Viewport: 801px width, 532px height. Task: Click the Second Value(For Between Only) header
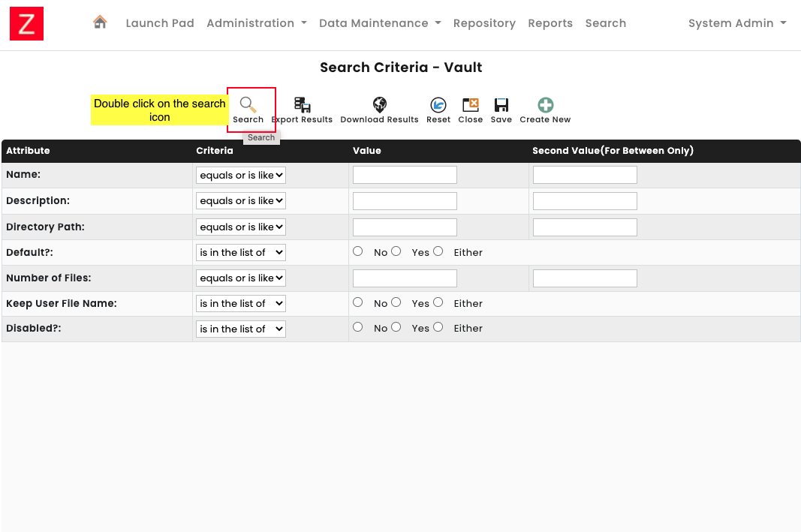[613, 151]
